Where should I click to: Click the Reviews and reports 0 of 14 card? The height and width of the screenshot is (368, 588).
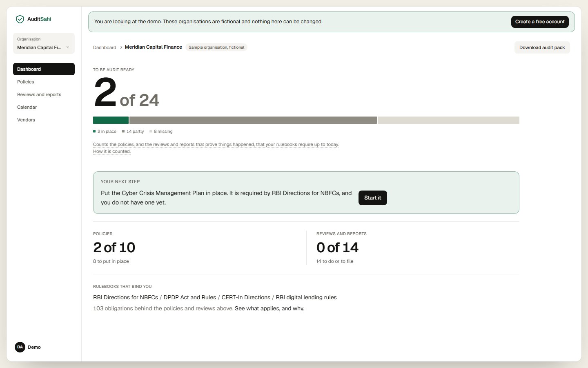(418, 248)
